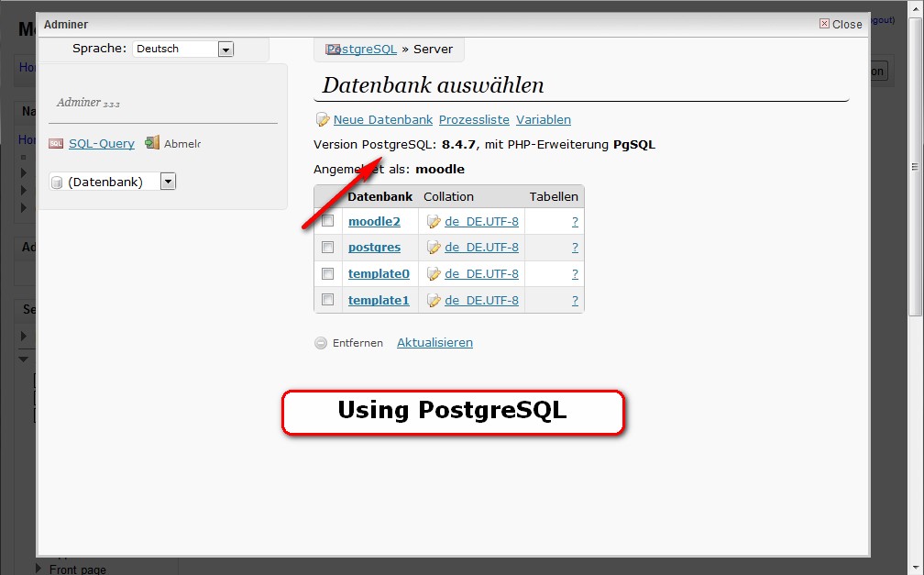This screenshot has height=575, width=924.
Task: Click the Entfernen minus icon
Action: [x=321, y=343]
